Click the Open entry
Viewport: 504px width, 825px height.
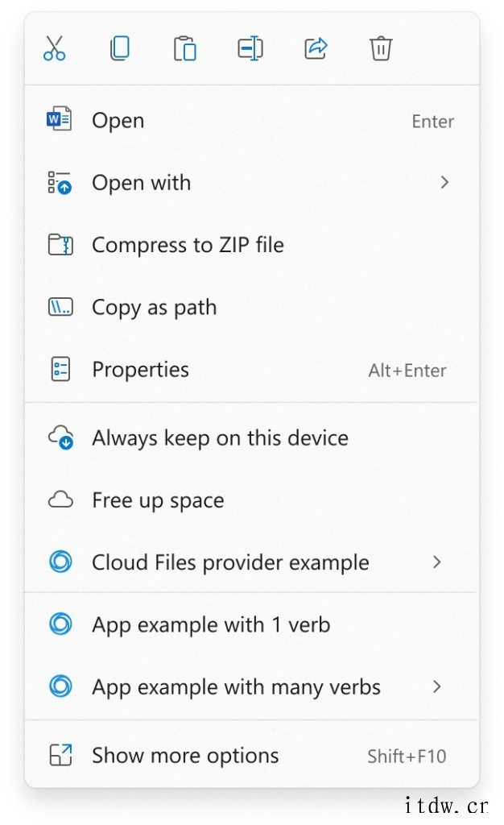tap(252, 120)
